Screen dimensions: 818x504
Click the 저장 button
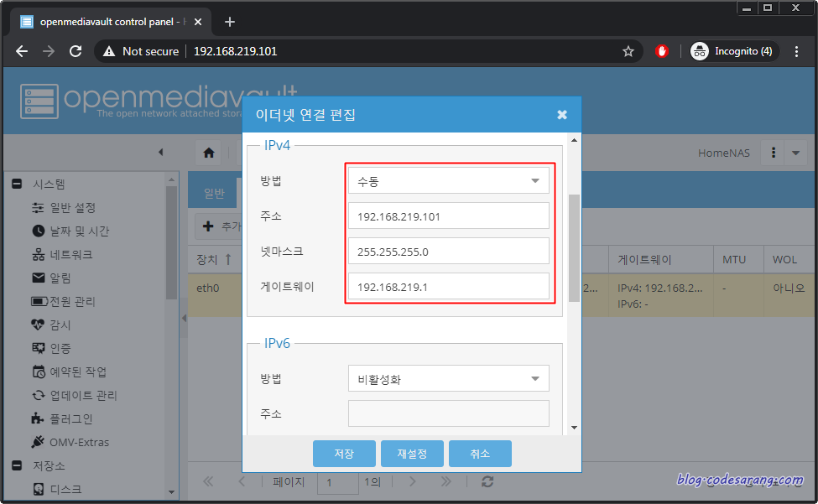344,454
